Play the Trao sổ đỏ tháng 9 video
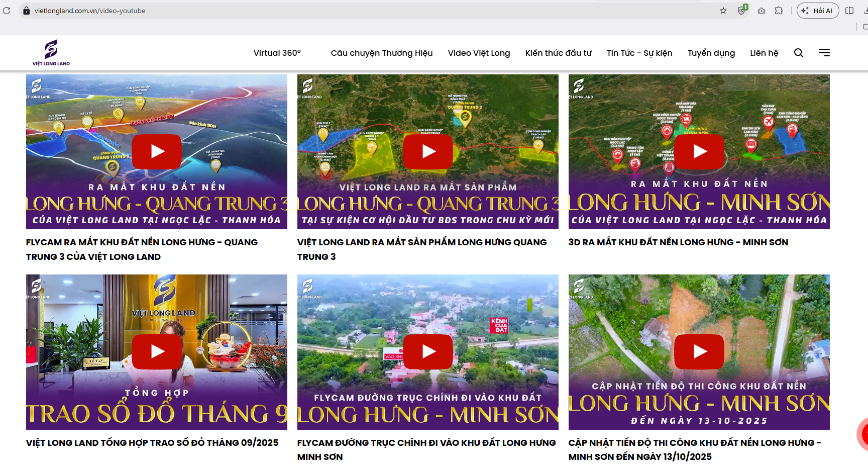This screenshot has width=868, height=473. pyautogui.click(x=157, y=352)
